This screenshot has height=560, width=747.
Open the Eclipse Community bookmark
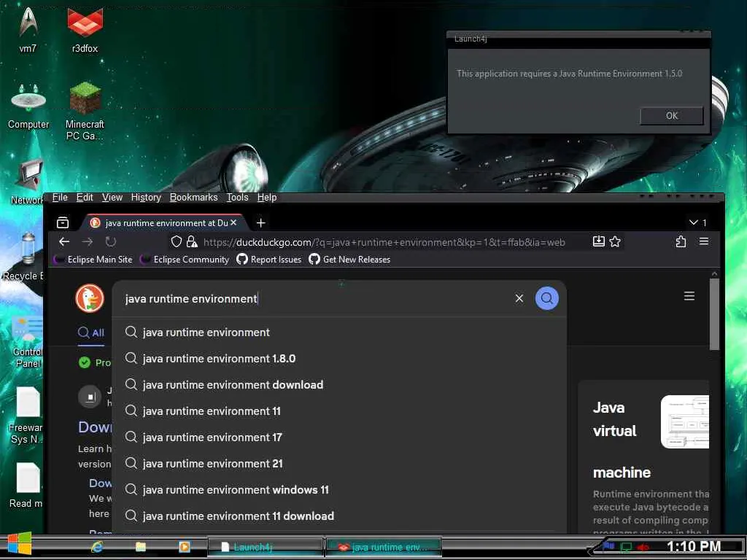[x=185, y=259]
